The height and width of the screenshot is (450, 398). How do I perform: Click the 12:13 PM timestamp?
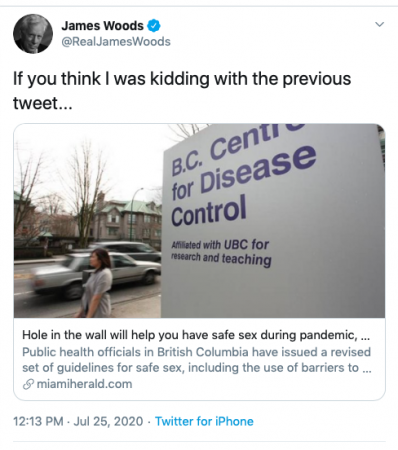(38, 421)
